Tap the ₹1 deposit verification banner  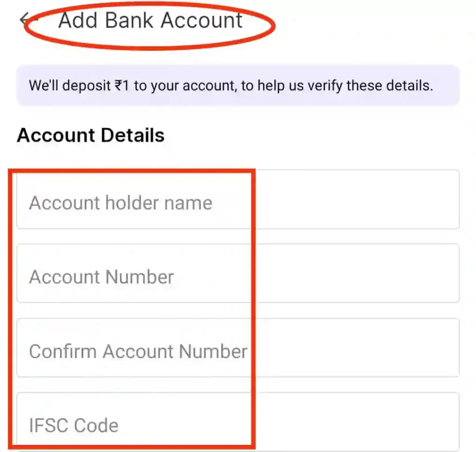(238, 86)
